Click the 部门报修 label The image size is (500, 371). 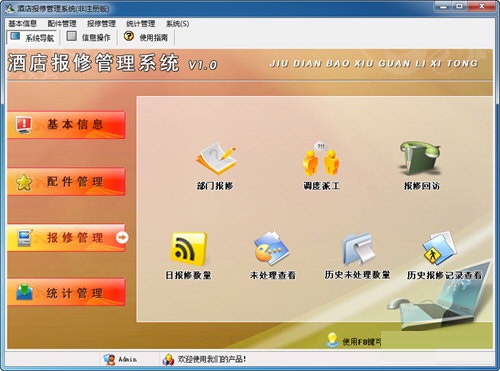[215, 186]
